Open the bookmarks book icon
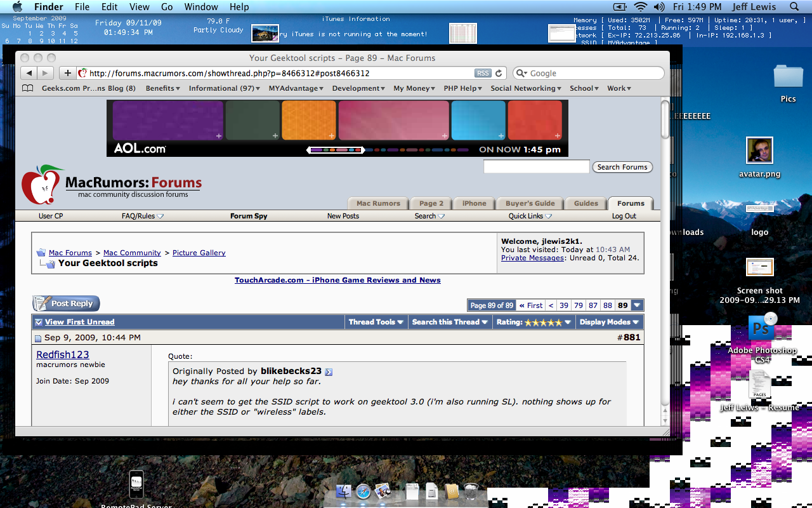812x508 pixels. [27, 88]
